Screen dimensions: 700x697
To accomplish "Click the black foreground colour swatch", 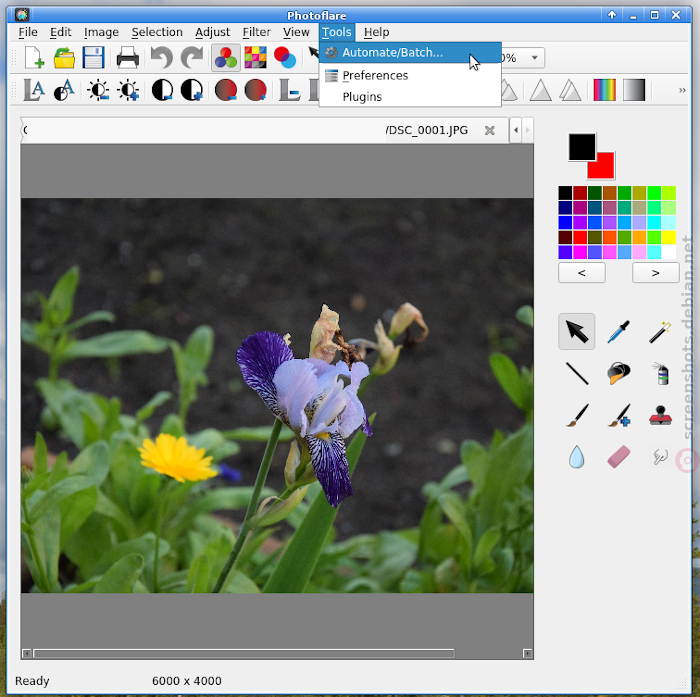I will point(582,147).
